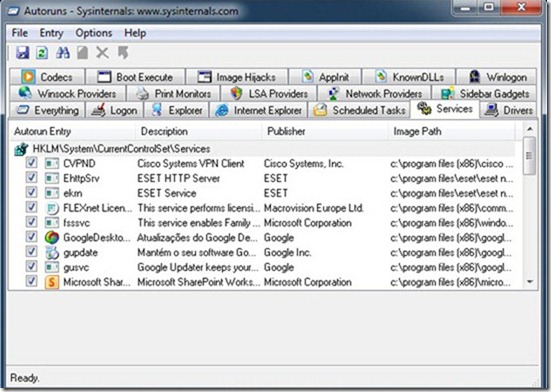
Task: Click the Refresh toolbar icon
Action: pos(42,53)
